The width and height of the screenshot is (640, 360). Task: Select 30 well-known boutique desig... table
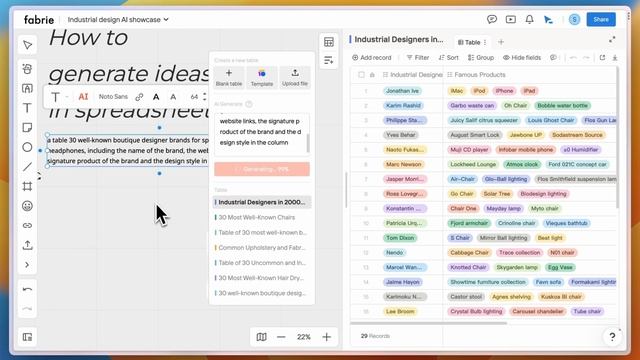(262, 293)
